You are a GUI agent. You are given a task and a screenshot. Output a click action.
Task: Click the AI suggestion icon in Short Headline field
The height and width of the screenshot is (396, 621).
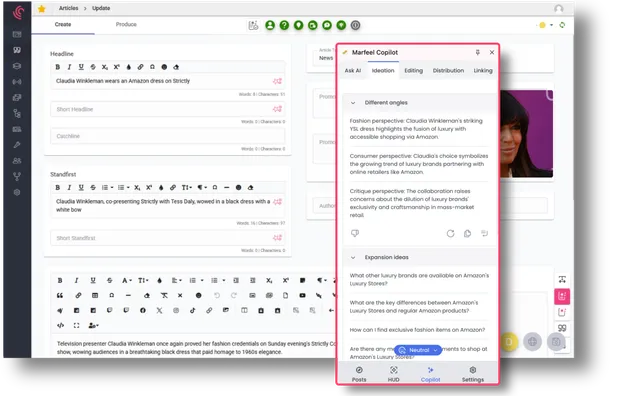pyautogui.click(x=277, y=109)
